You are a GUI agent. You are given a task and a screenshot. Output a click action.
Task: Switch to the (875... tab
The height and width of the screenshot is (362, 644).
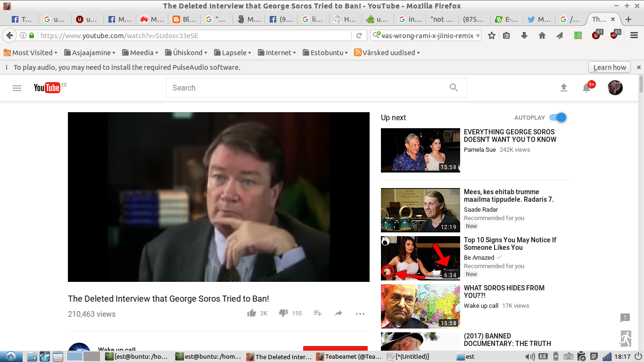tap(473, 19)
